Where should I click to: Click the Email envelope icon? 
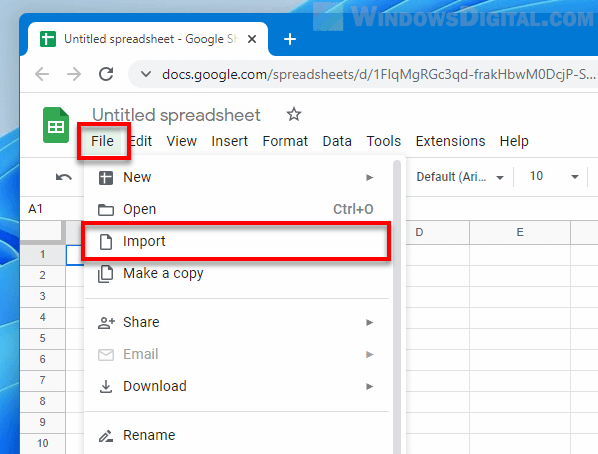pyautogui.click(x=106, y=355)
